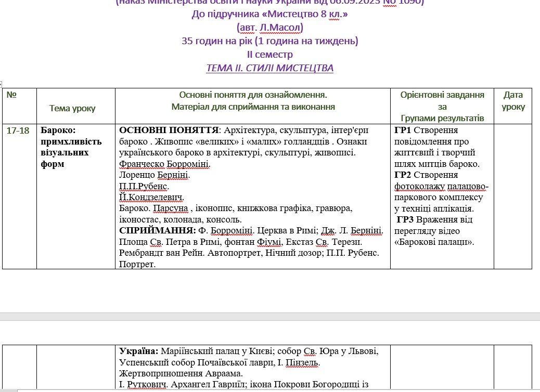Click the bold label "ГР3"
The height and width of the screenshot is (392, 540).
(405, 219)
